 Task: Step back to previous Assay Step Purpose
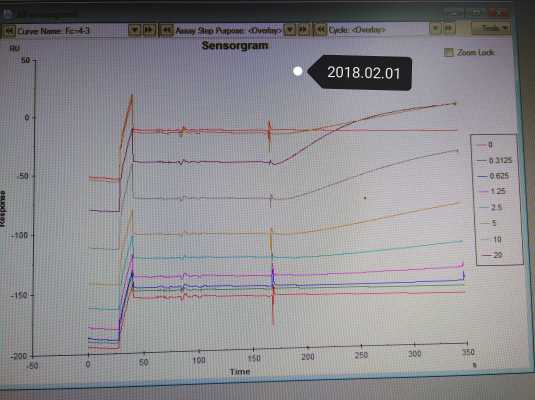(167, 30)
